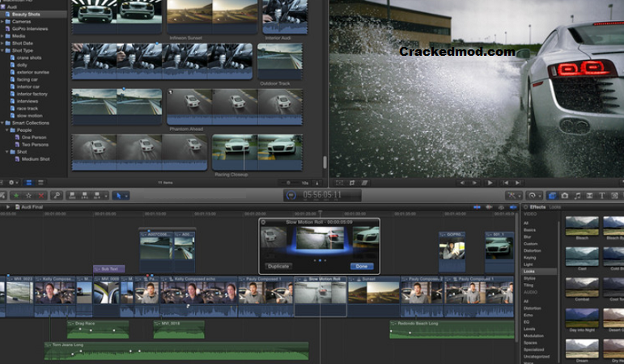Select the Two Persons smart collection
This screenshot has height=364, width=624.
click(x=35, y=145)
